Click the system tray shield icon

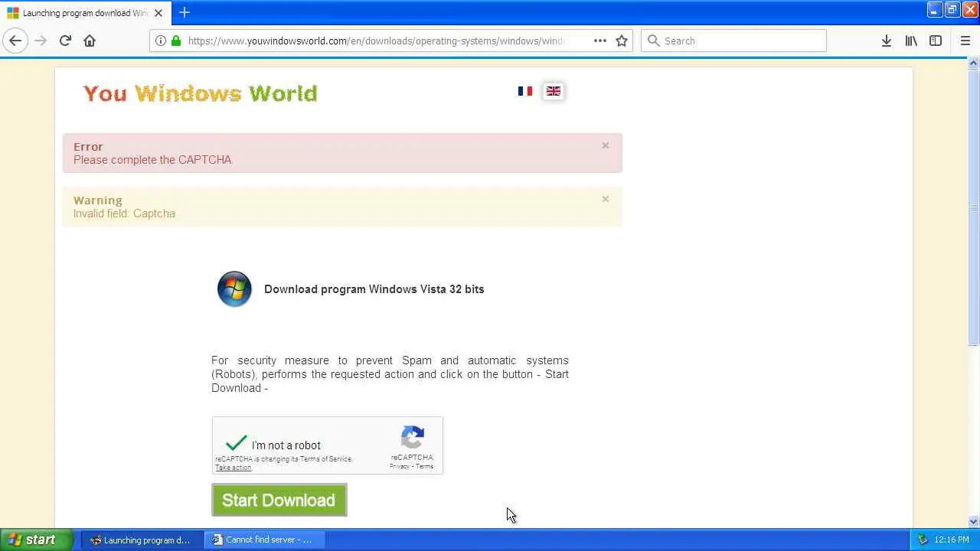tap(923, 540)
